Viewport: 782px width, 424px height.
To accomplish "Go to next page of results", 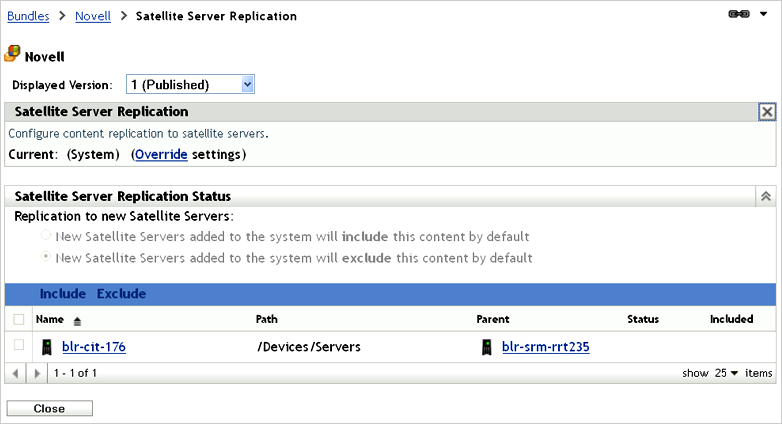I will [37, 373].
